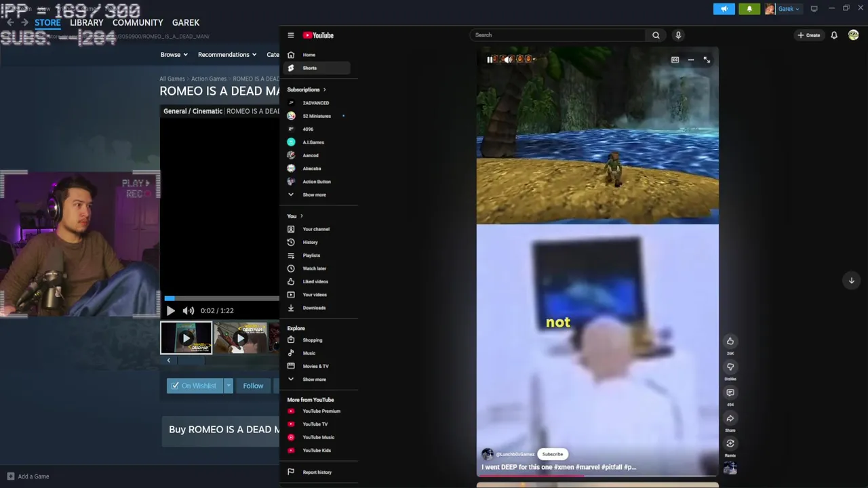This screenshot has width=868, height=488.
Task: Toggle closed captions on the Short
Action: click(x=675, y=60)
